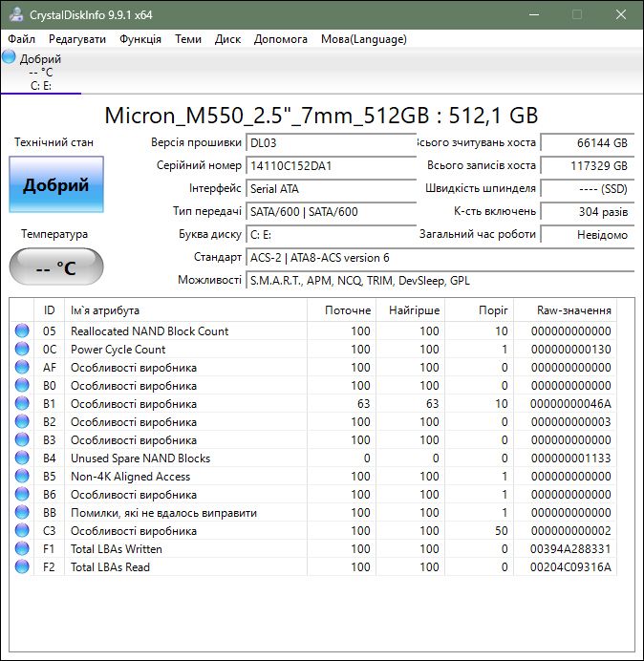Click the status orb of attribute B6
The image size is (644, 661).
coord(22,494)
